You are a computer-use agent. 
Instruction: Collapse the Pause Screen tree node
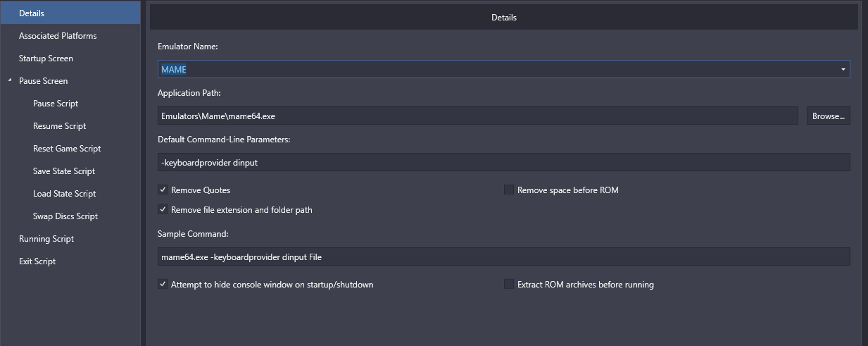[10, 81]
